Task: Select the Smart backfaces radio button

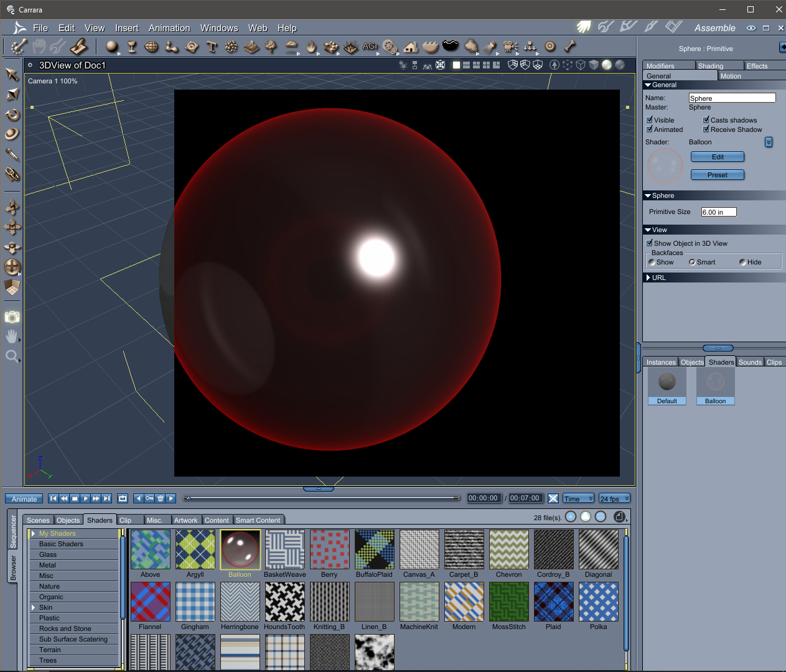Action: 692,262
